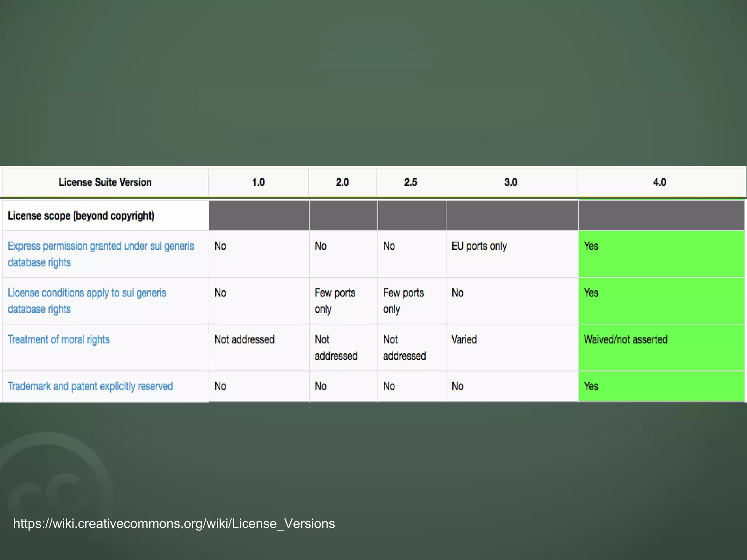The height and width of the screenshot is (560, 747).
Task: Click green 'Yes' cell in trademark row
Action: point(591,386)
